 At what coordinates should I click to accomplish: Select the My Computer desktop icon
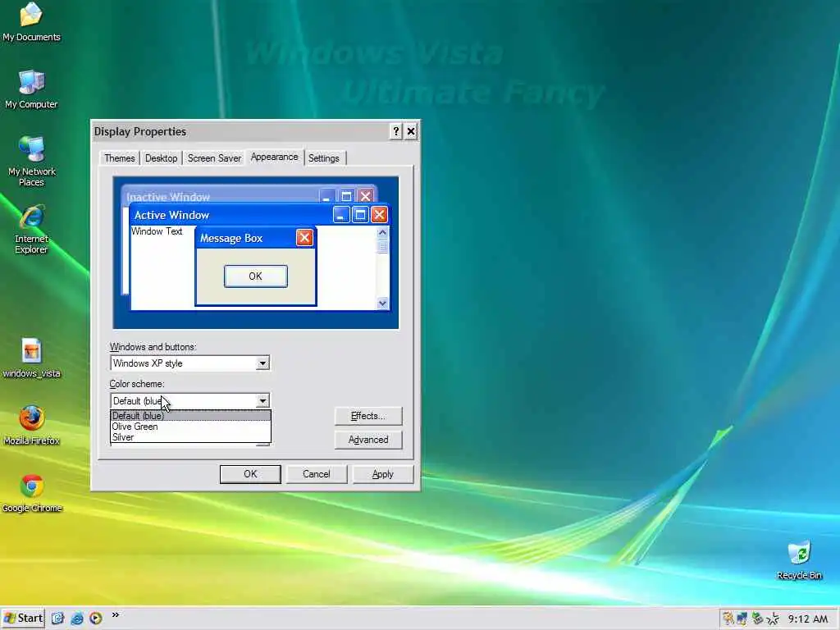(31, 89)
